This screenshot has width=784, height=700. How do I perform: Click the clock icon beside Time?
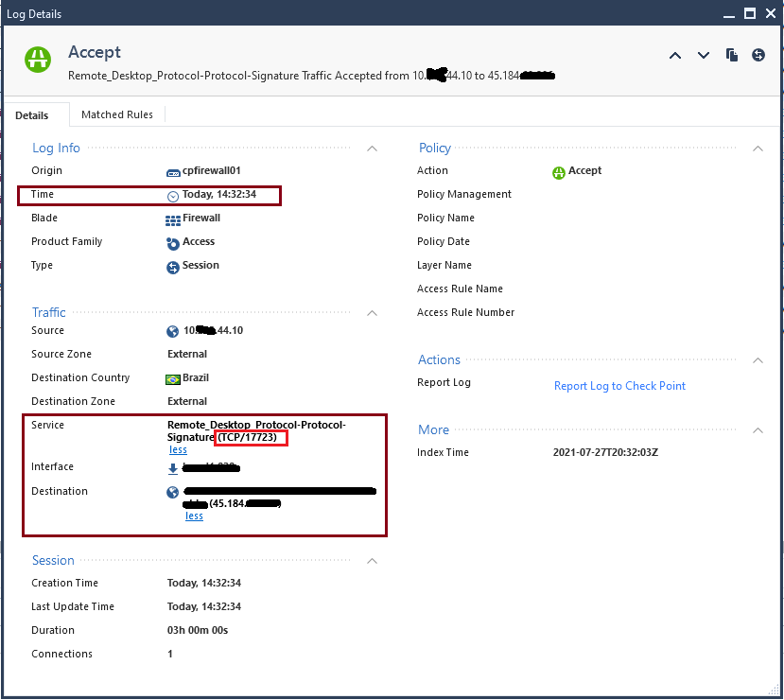[173, 196]
